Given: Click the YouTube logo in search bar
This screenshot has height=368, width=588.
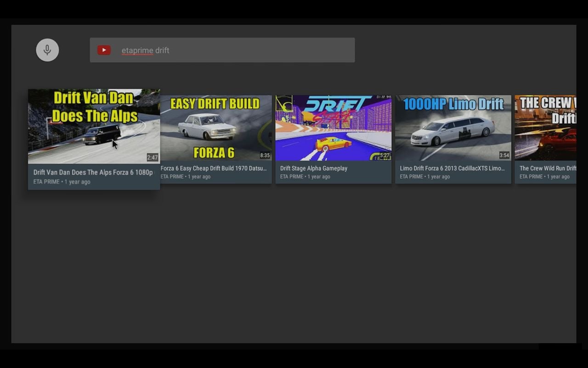Looking at the screenshot, I should [x=104, y=50].
